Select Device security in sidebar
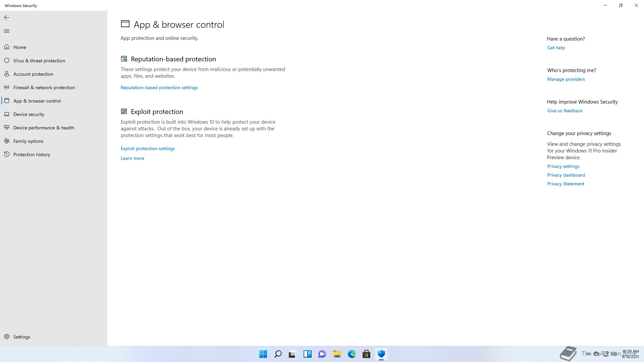Image resolution: width=644 pixels, height=362 pixels. pos(54,114)
